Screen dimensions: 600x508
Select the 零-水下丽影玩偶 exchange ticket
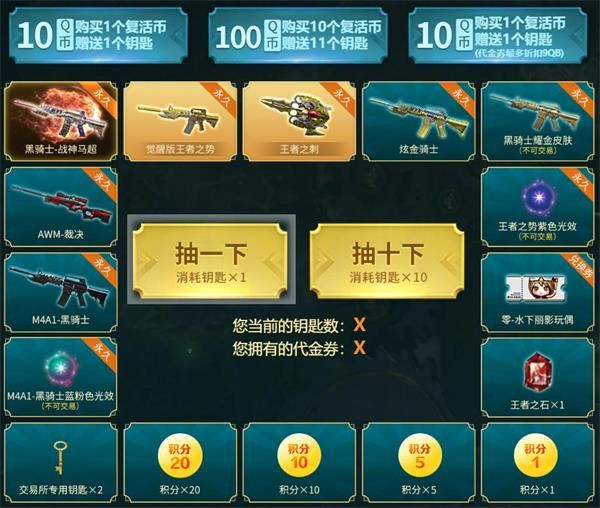538,292
